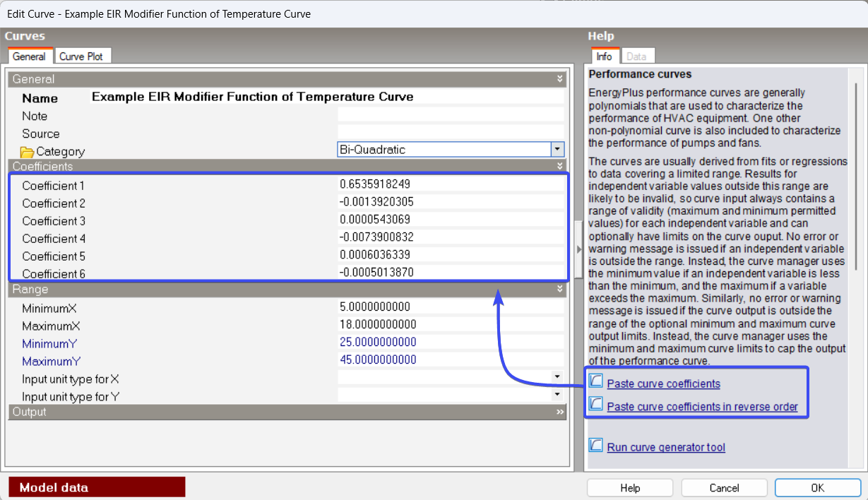
Task: Click the reverse order paste icon
Action: 596,405
